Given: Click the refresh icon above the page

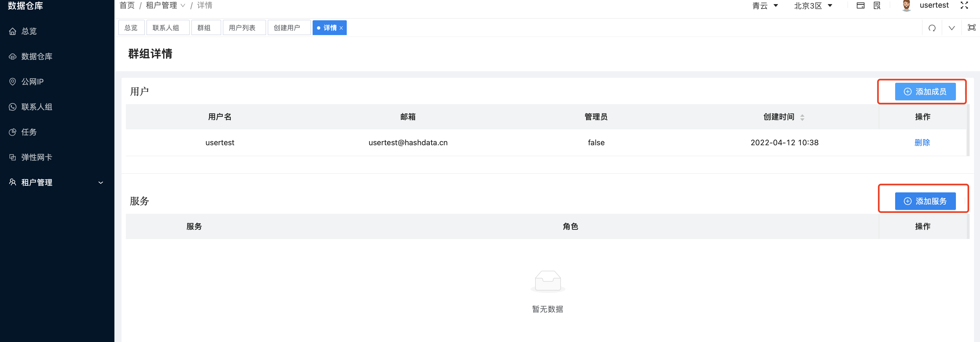Looking at the screenshot, I should pyautogui.click(x=932, y=28).
